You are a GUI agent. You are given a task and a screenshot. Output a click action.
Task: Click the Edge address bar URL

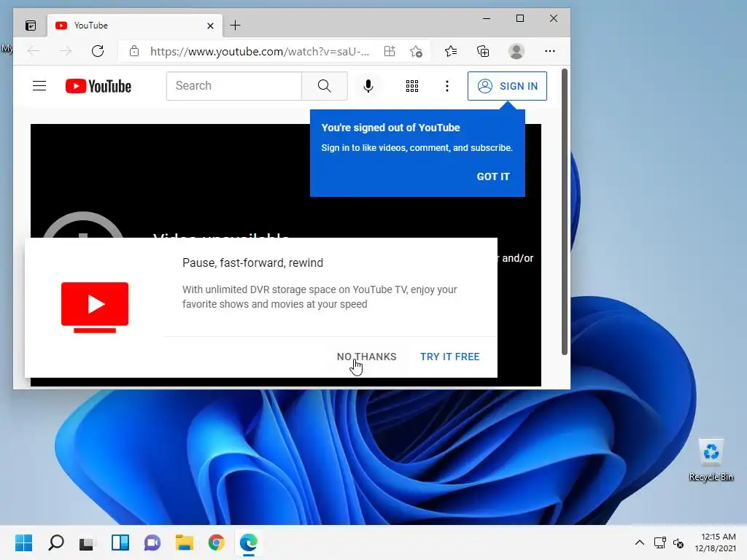pyautogui.click(x=260, y=52)
